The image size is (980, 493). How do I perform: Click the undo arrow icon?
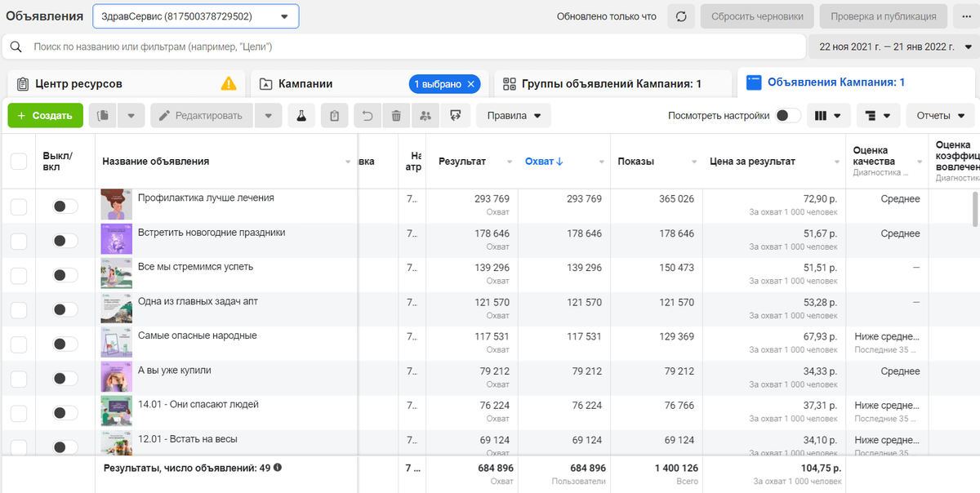[367, 116]
